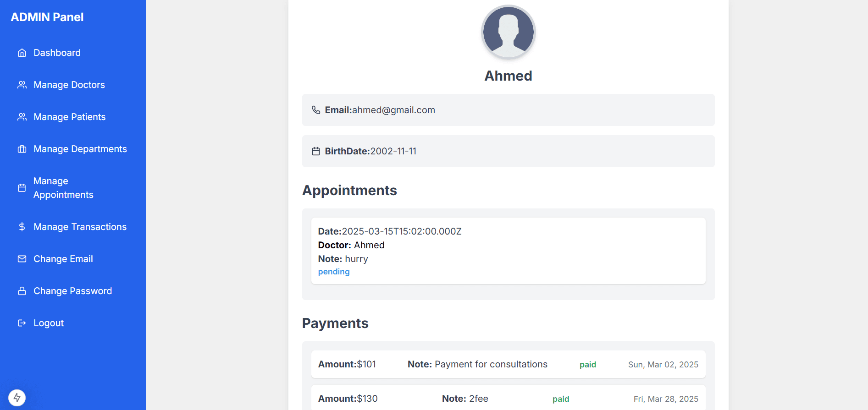This screenshot has height=410, width=868.
Task: Click the phone icon beside Email
Action: tap(316, 110)
